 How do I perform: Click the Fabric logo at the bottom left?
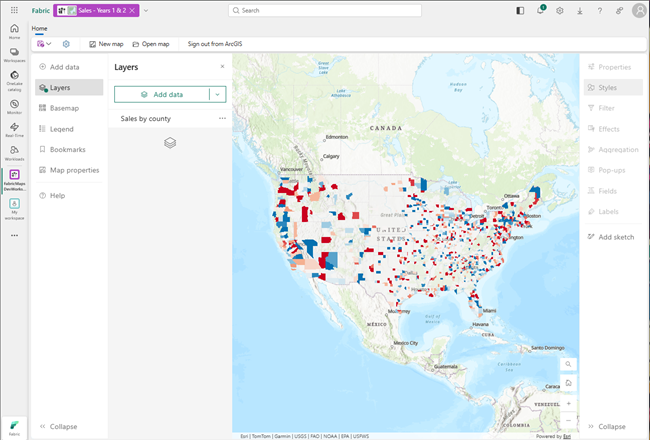tap(15, 428)
